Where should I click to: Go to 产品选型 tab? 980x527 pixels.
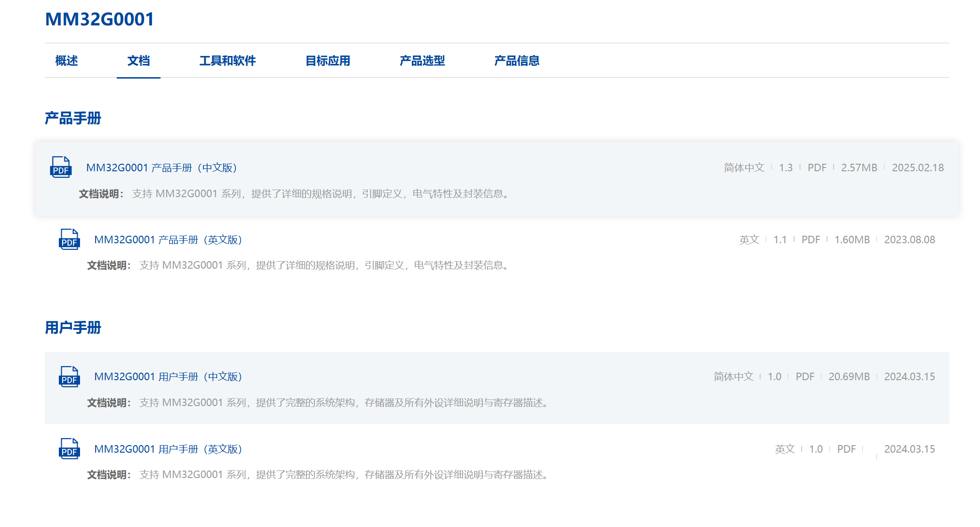[422, 61]
